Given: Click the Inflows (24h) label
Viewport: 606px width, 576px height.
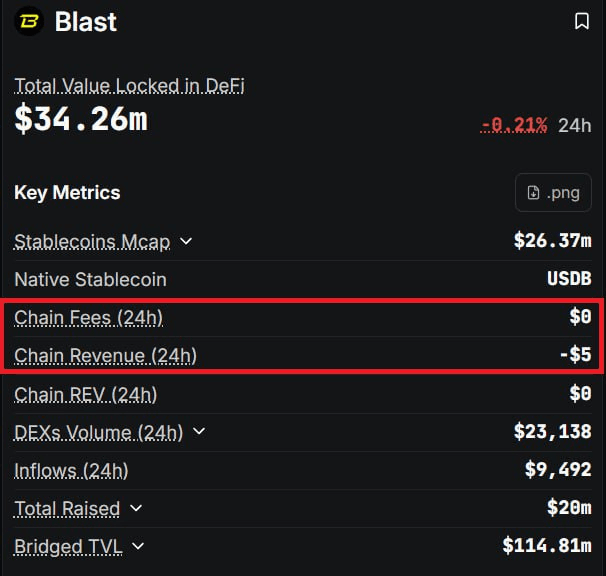Looking at the screenshot, I should click(x=71, y=470).
